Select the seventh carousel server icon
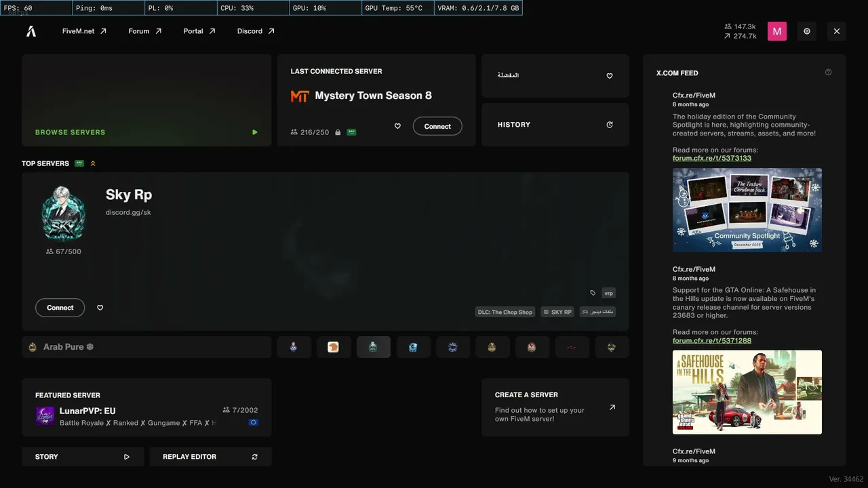This screenshot has height=488, width=868. [x=532, y=347]
